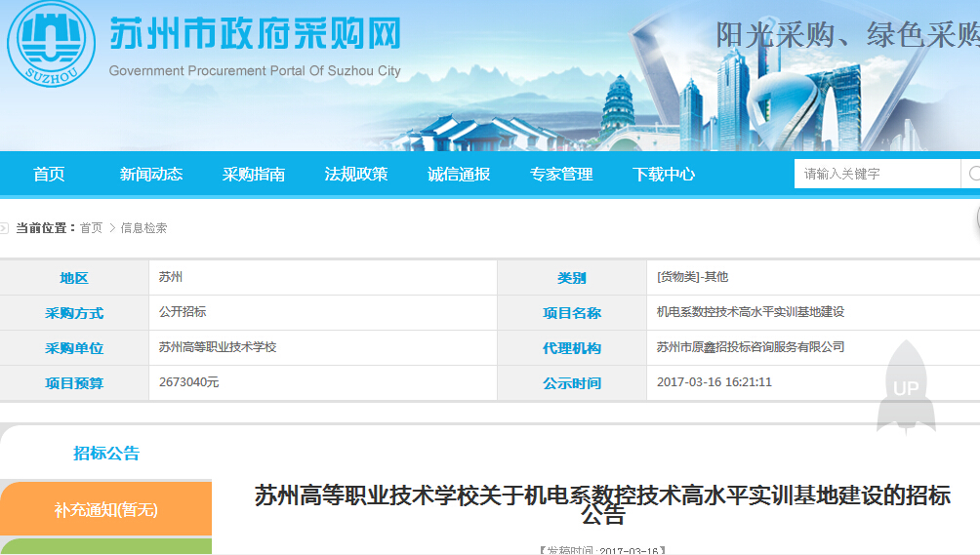The height and width of the screenshot is (555, 980).
Task: Open the 新闻动态 menu item
Action: 151,175
